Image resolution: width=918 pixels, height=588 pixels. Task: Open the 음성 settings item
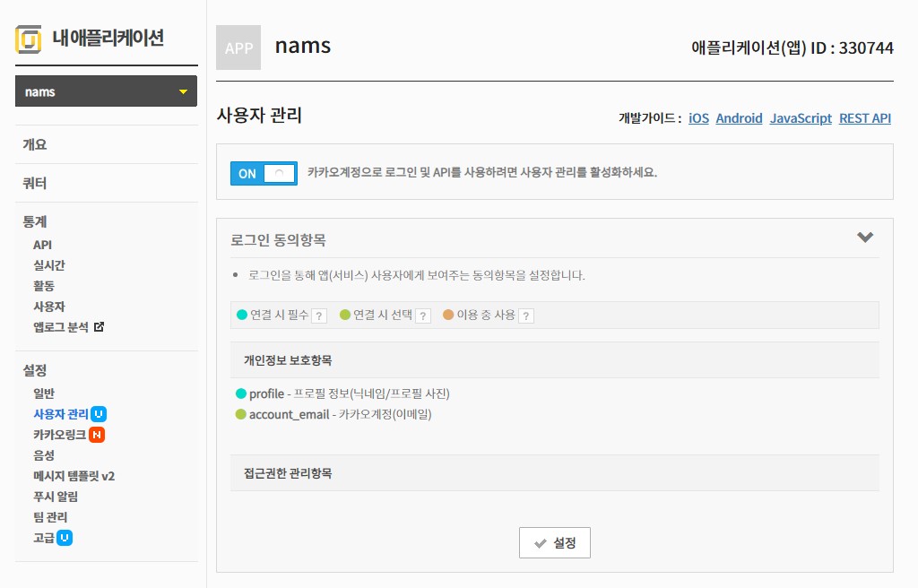pos(44,455)
